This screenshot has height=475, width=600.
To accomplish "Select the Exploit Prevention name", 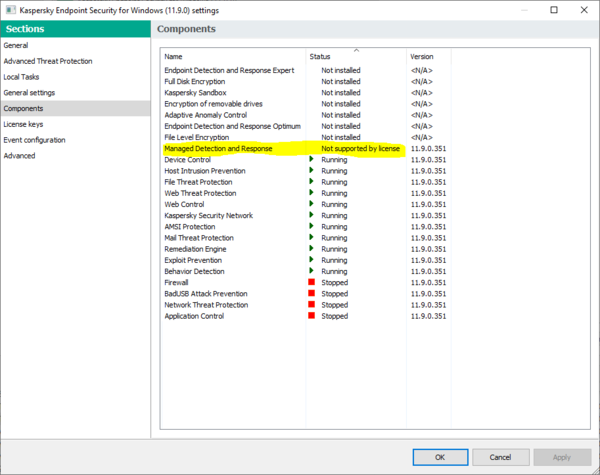I will click(x=193, y=260).
